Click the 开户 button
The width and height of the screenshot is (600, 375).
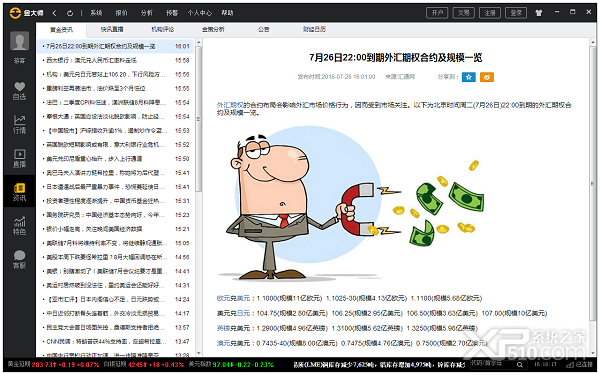[437, 13]
